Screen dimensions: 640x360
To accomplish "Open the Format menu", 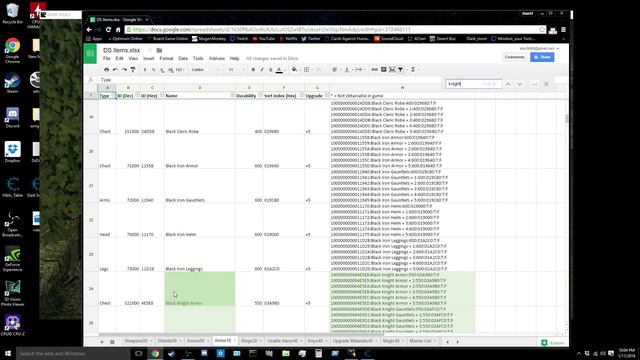I will [166, 58].
